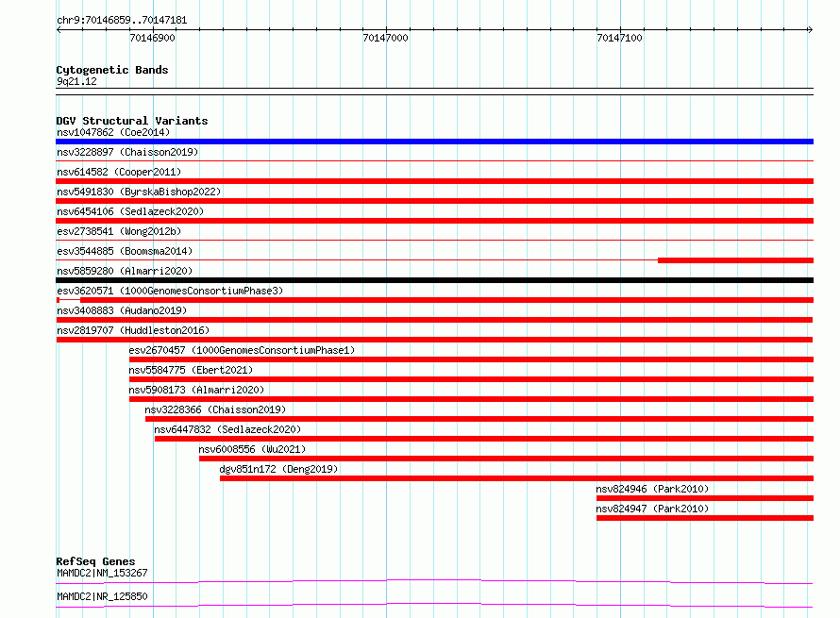The width and height of the screenshot is (840, 618).
Task: Click the red bar under nsv824946
Action: (705, 498)
